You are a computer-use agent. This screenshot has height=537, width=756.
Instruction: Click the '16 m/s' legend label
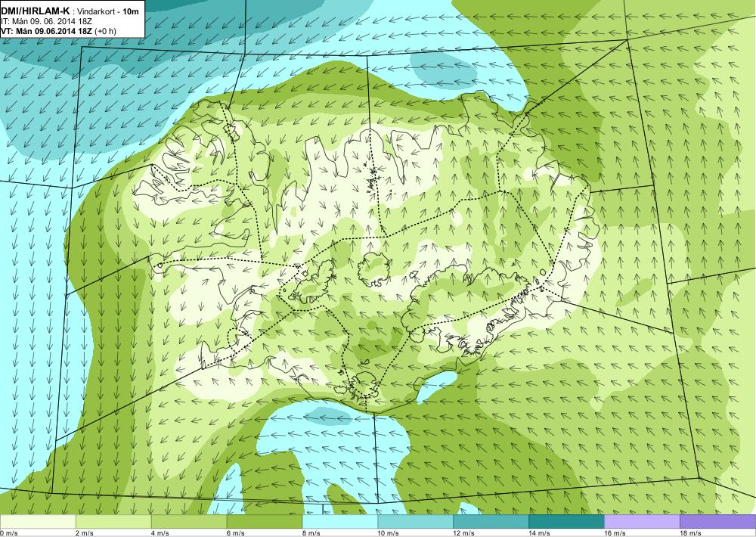(x=615, y=533)
